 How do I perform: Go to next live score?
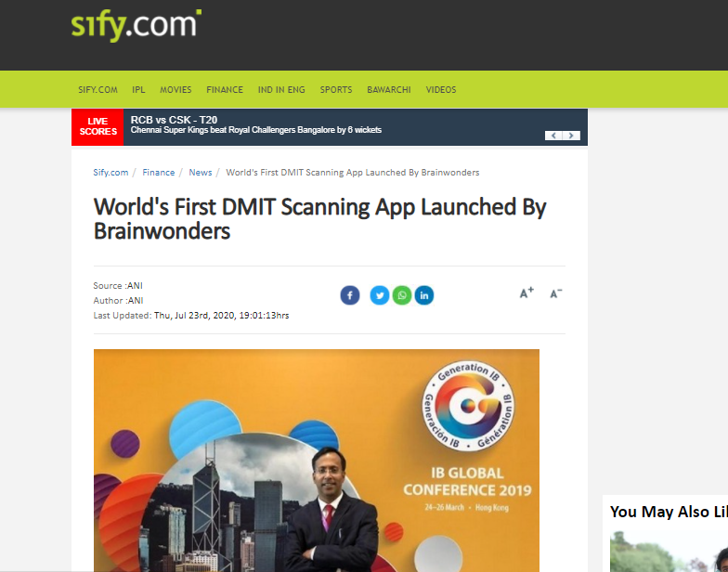571,136
